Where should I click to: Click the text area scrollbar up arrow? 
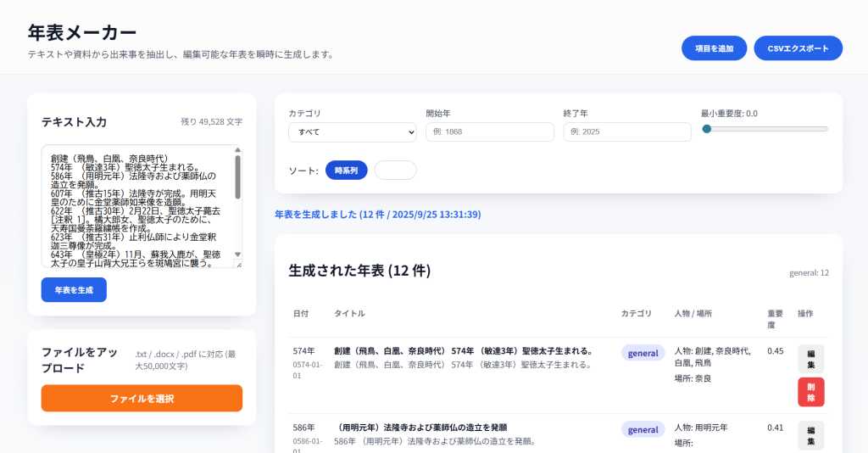tap(237, 150)
